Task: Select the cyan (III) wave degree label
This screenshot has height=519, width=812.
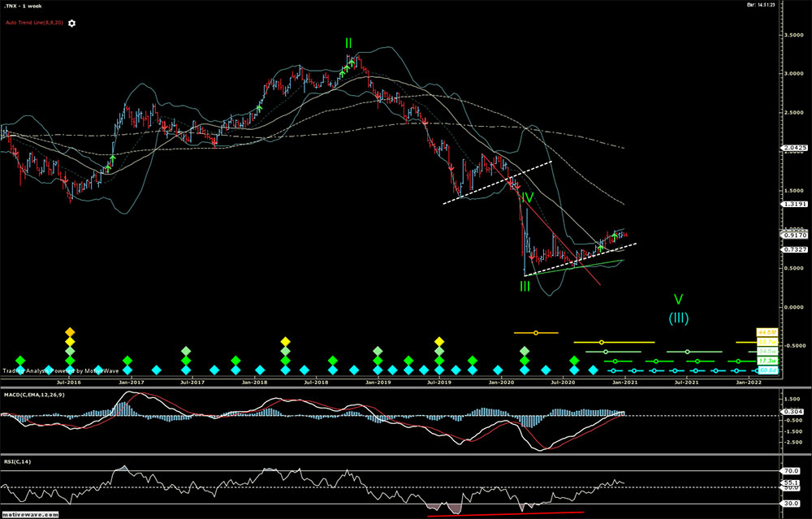Action: pos(678,318)
